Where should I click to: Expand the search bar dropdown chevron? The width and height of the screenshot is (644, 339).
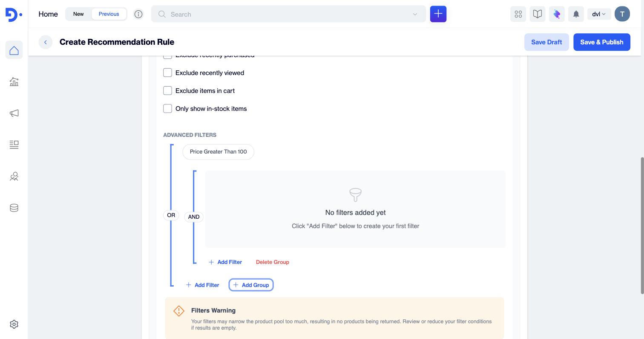tap(415, 14)
